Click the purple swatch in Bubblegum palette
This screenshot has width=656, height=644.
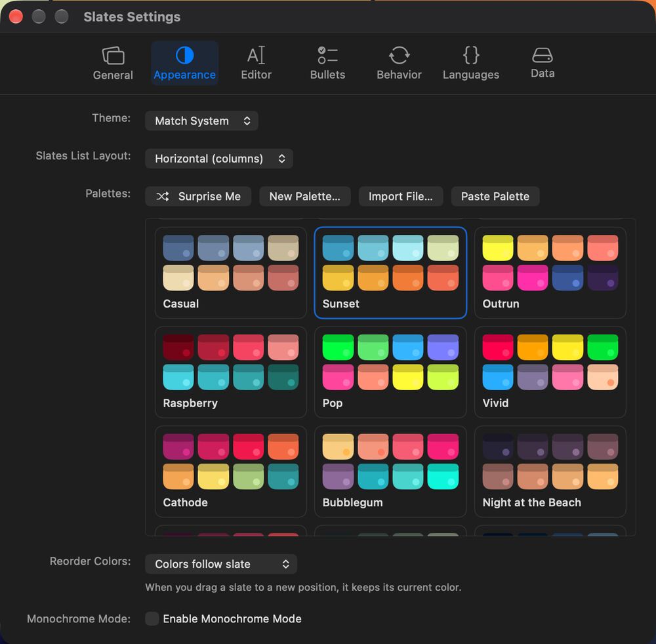click(338, 476)
